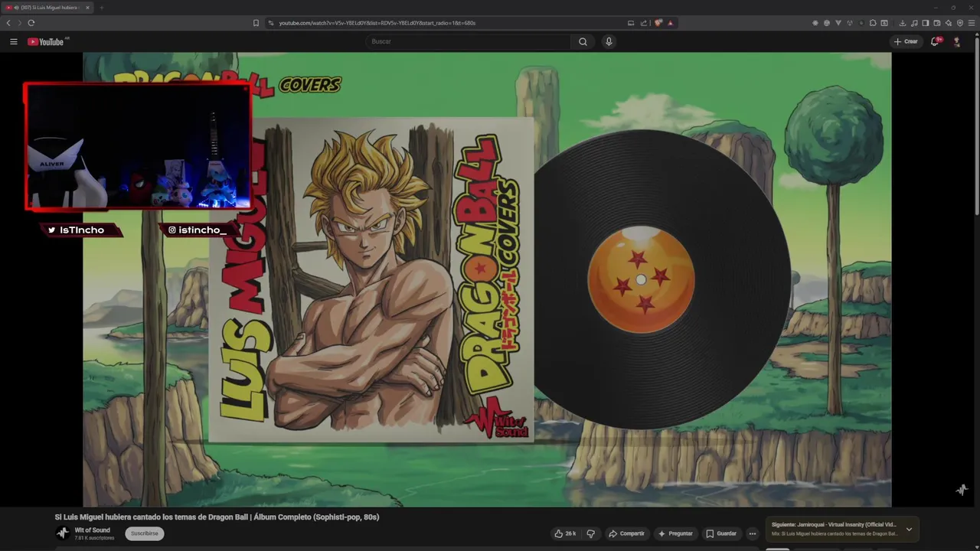Click the Wit of Sound watermark in player
The width and height of the screenshot is (980, 551).
[962, 490]
